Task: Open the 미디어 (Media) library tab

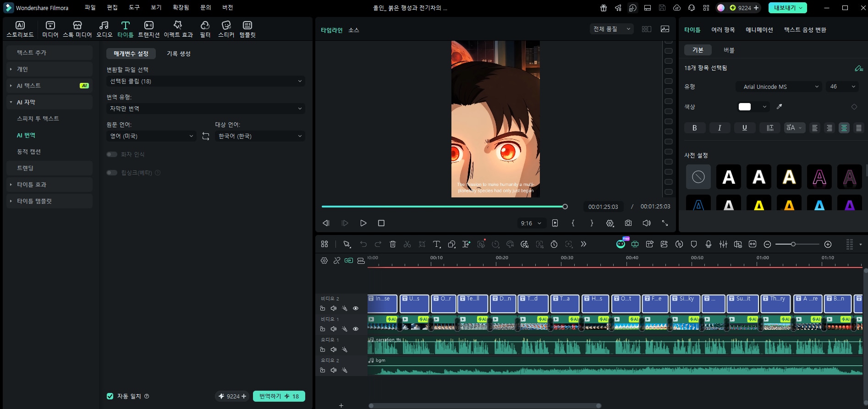Action: (x=50, y=29)
